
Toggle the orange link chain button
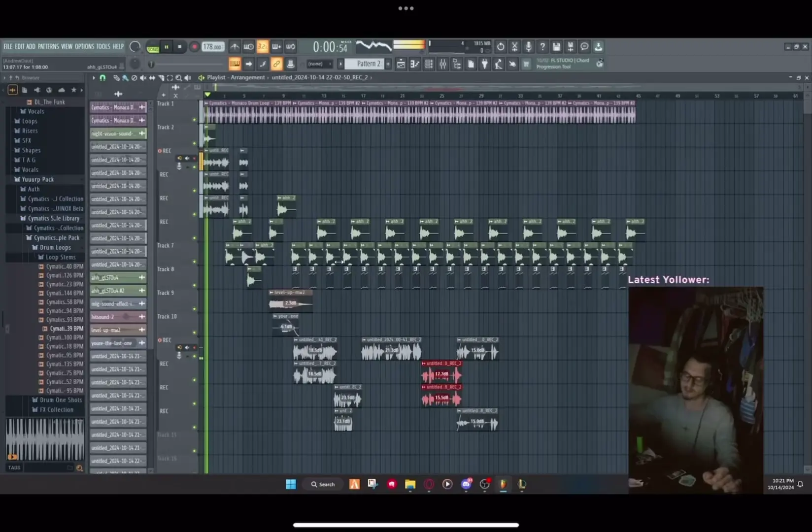point(276,64)
